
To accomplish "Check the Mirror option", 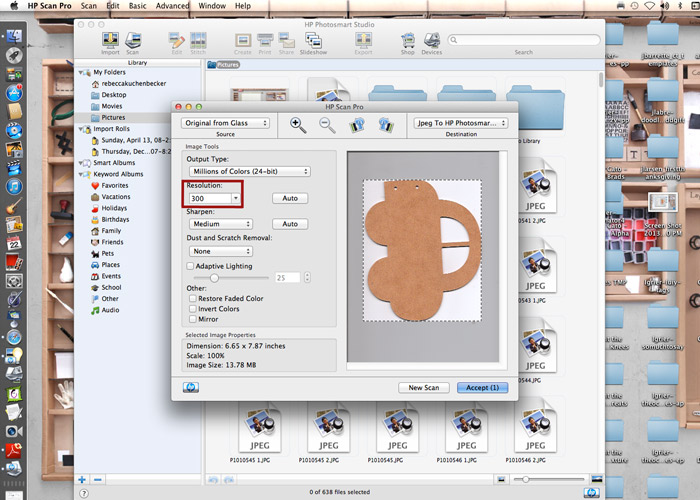I will [193, 319].
